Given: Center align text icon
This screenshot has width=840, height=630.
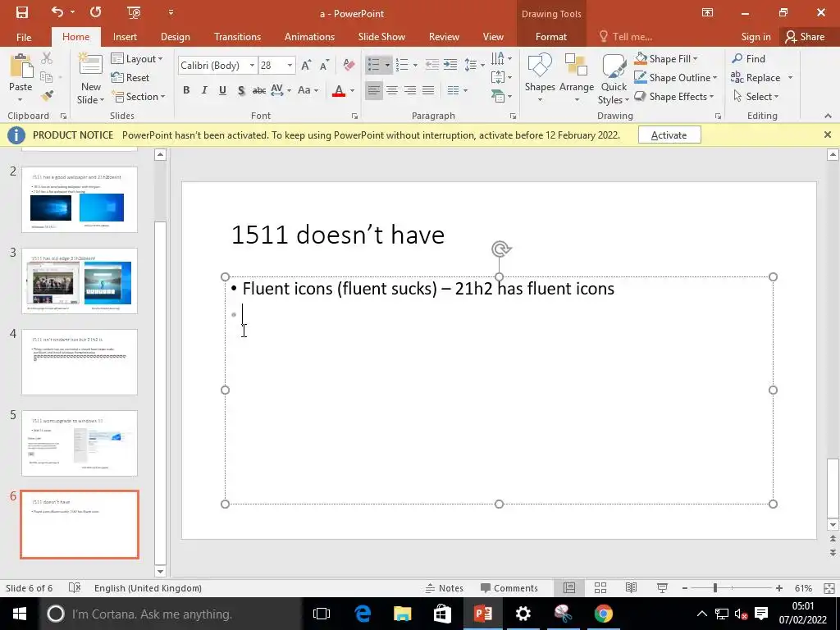Looking at the screenshot, I should (392, 90).
